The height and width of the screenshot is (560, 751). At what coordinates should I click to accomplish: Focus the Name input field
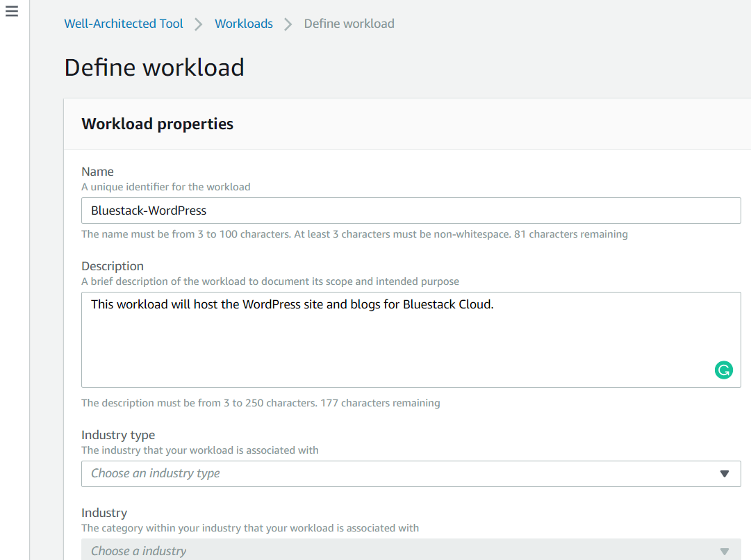[411, 211]
